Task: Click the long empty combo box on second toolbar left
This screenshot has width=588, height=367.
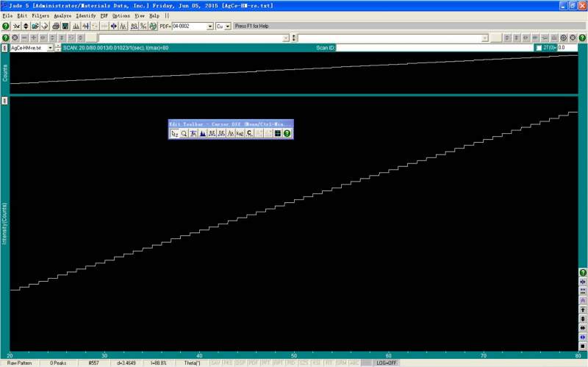Action: pos(193,38)
